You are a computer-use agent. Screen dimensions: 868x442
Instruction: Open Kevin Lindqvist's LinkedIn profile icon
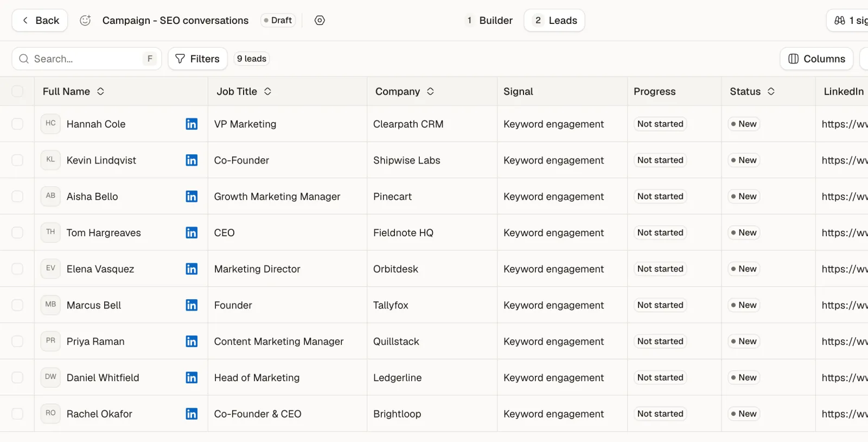tap(192, 160)
